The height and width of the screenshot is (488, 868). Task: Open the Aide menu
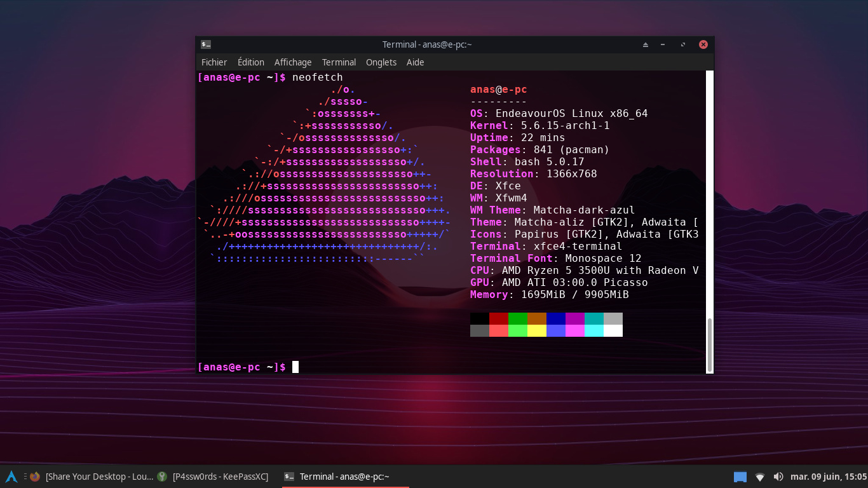pos(415,62)
